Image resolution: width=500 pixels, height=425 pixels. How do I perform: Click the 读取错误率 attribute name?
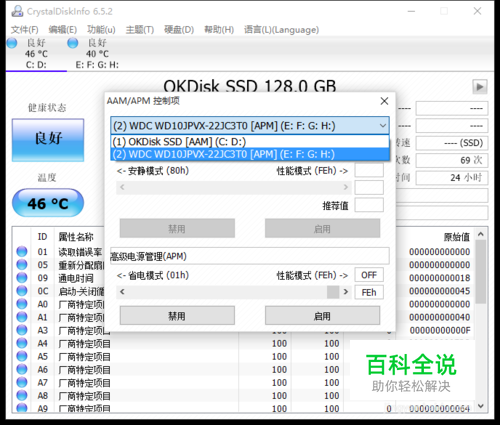[80, 252]
